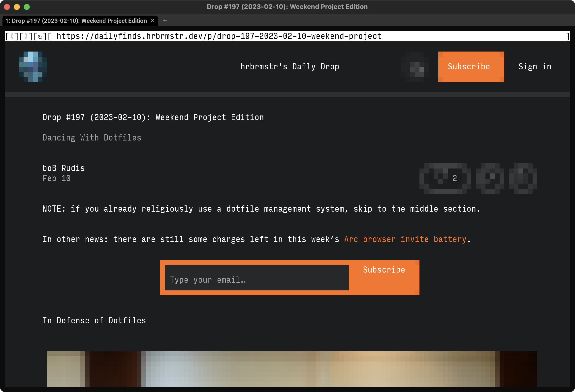The image size is (575, 392).
Task: Open a new tab with plus icon
Action: tap(165, 21)
